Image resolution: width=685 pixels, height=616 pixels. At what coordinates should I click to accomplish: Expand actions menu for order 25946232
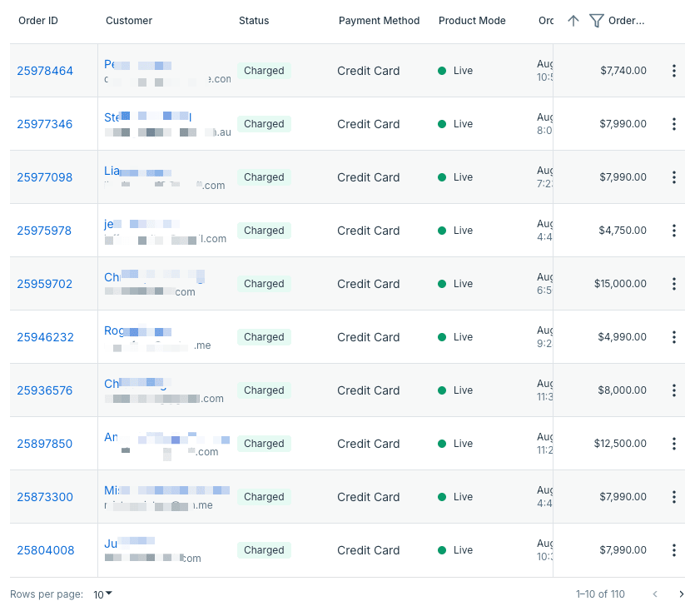pos(674,337)
